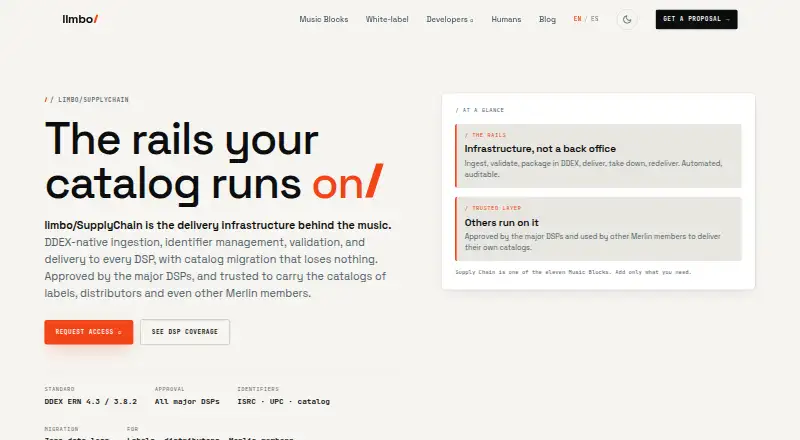Switch language to ES
Viewport: 800px width, 440px height.
click(594, 19)
